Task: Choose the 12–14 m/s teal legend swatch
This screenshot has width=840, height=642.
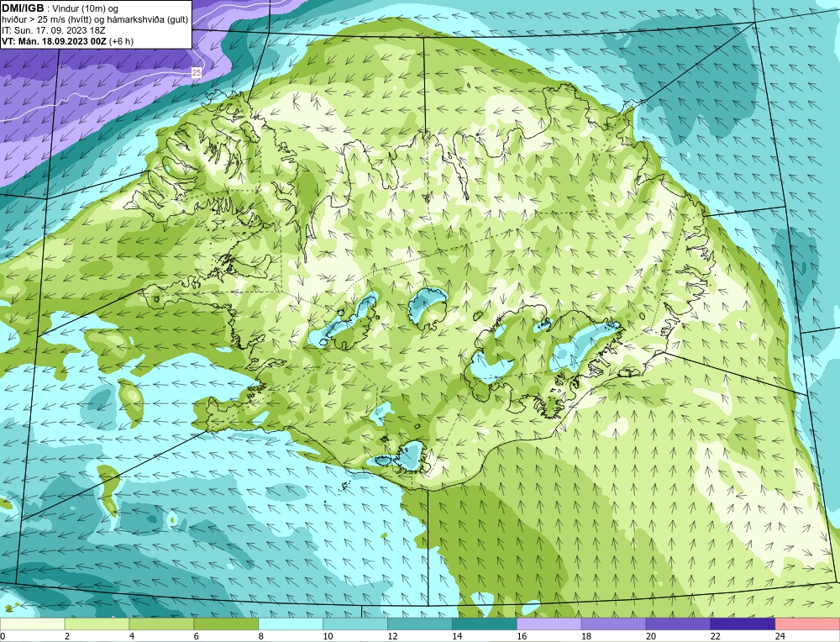Action: coord(420,624)
